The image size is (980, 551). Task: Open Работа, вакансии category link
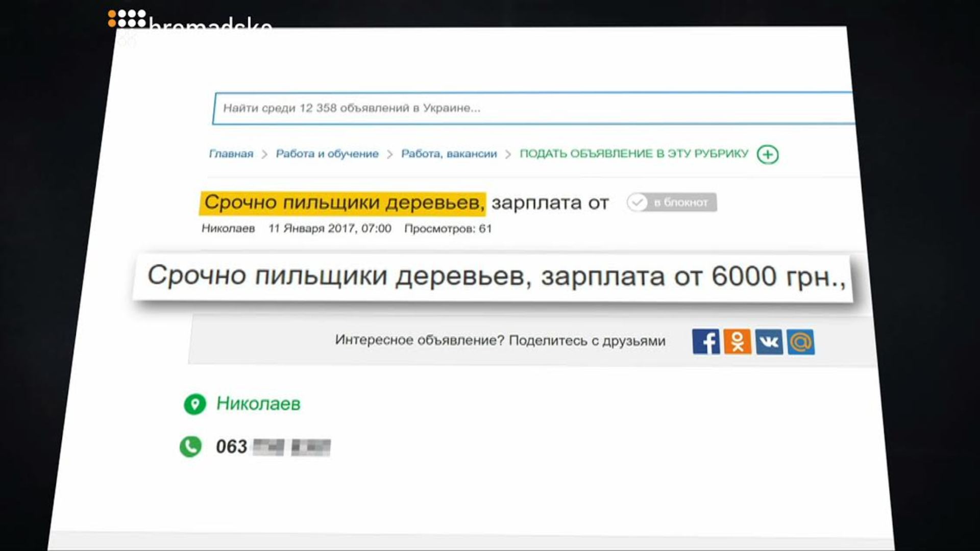pos(449,154)
